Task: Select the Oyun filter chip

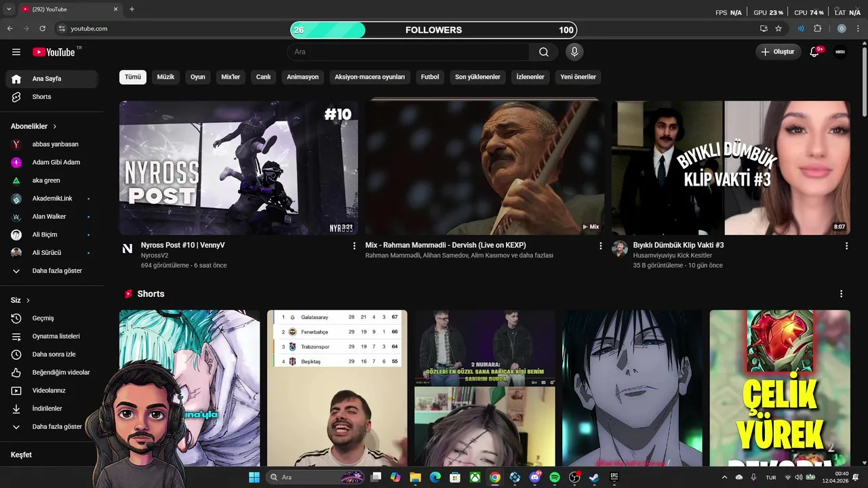Action: tap(198, 77)
